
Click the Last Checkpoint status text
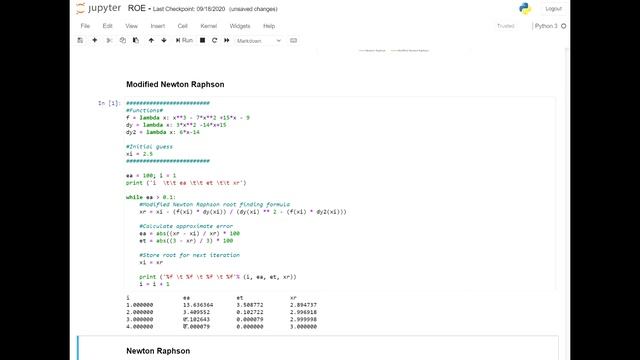pyautogui.click(x=189, y=9)
